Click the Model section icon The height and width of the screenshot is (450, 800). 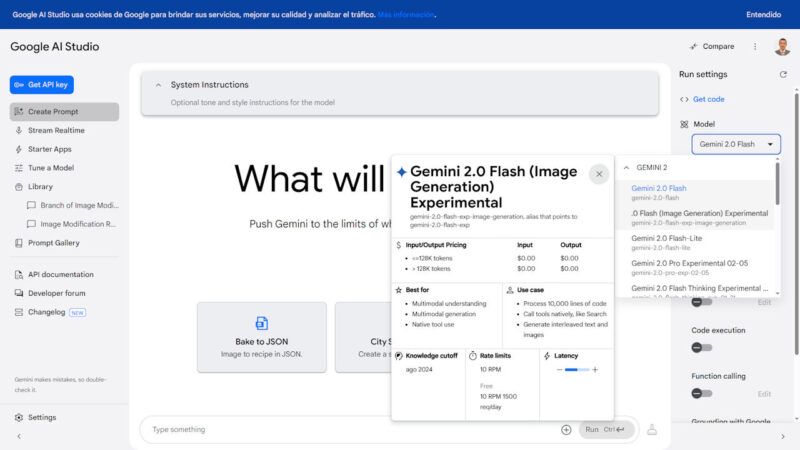point(684,124)
